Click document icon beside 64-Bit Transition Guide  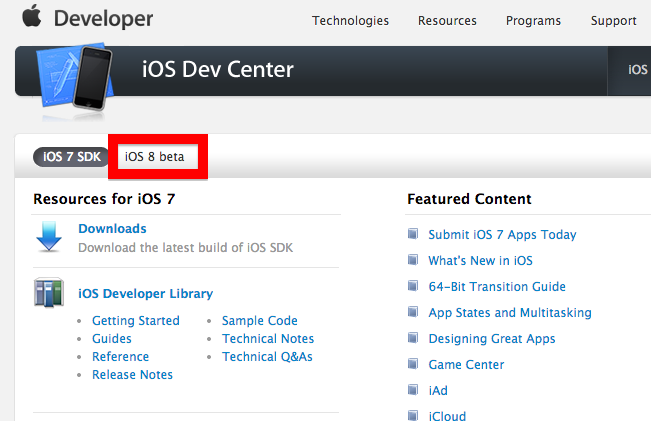[x=413, y=286]
